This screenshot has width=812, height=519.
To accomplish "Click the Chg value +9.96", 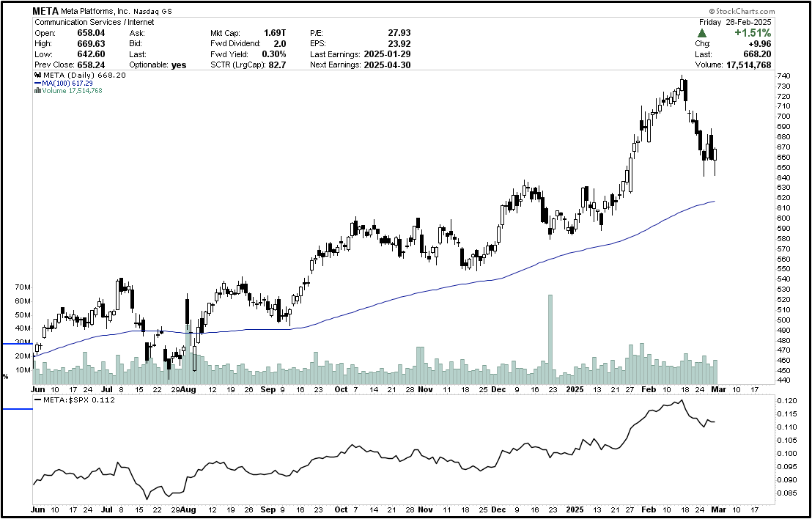I will pos(759,44).
